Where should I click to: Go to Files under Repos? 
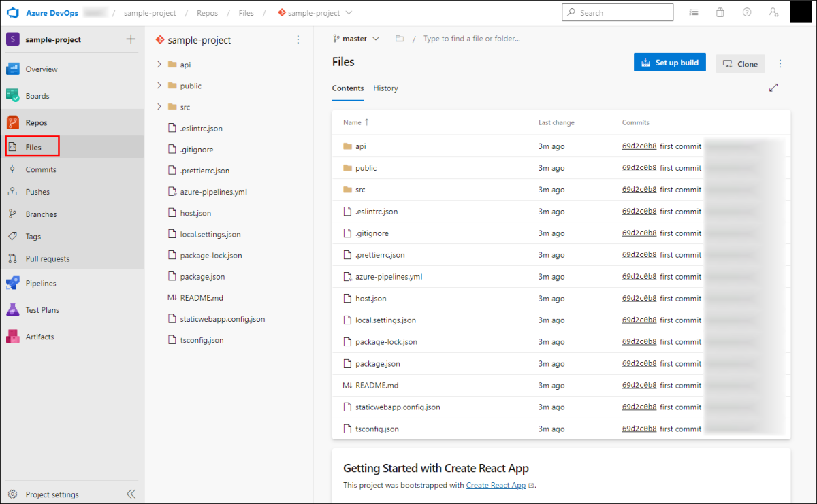click(x=33, y=147)
